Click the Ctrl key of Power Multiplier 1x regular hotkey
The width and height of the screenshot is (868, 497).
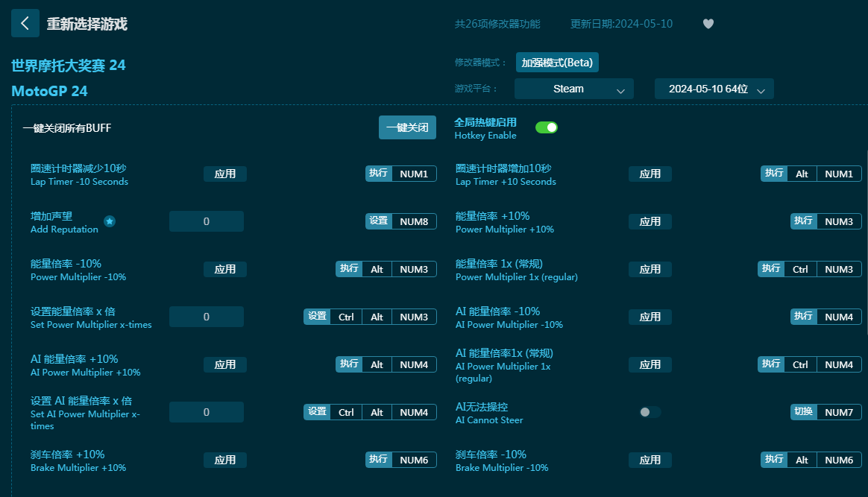pyautogui.click(x=800, y=269)
